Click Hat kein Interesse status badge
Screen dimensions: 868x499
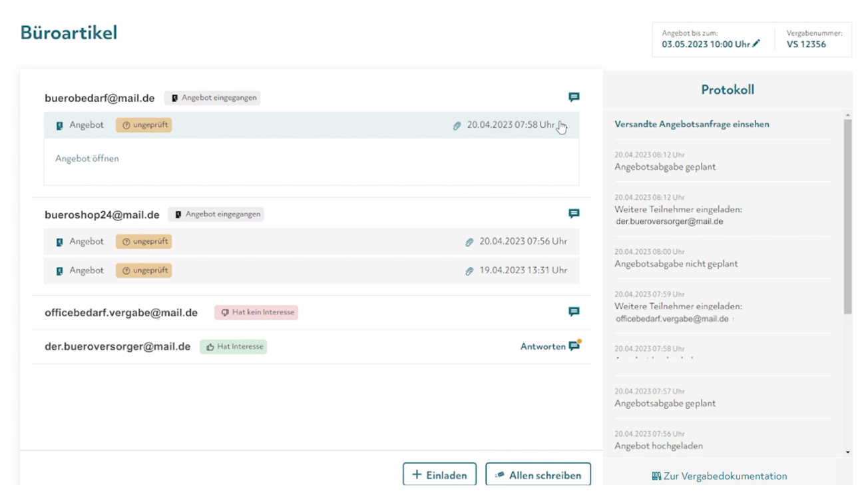point(256,312)
